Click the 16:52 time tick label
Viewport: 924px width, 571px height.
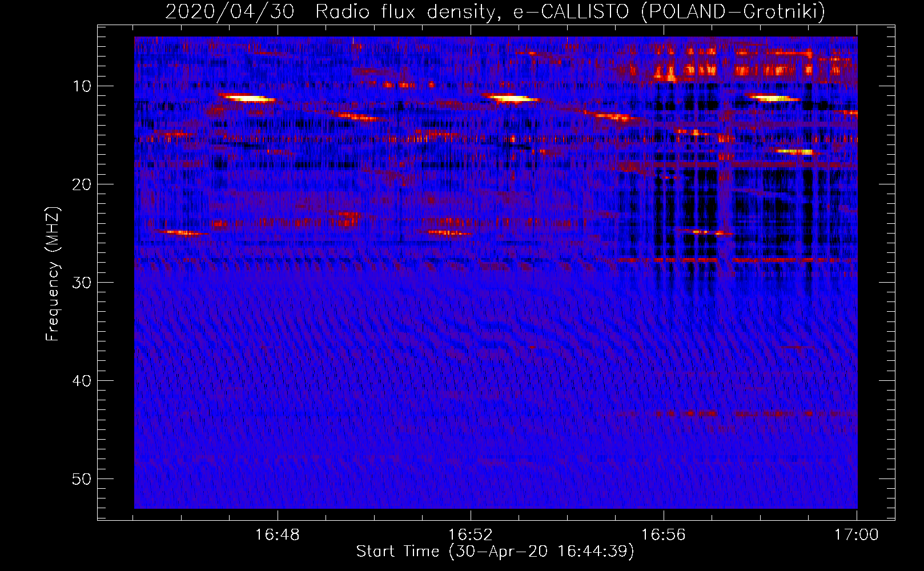point(471,535)
